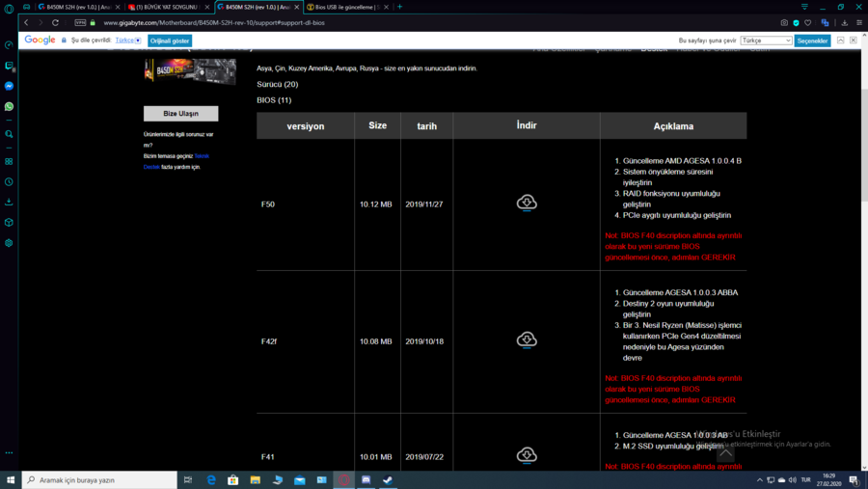Image resolution: width=868 pixels, height=489 pixels.
Task: Open the notification center icon
Action: [x=854, y=480]
